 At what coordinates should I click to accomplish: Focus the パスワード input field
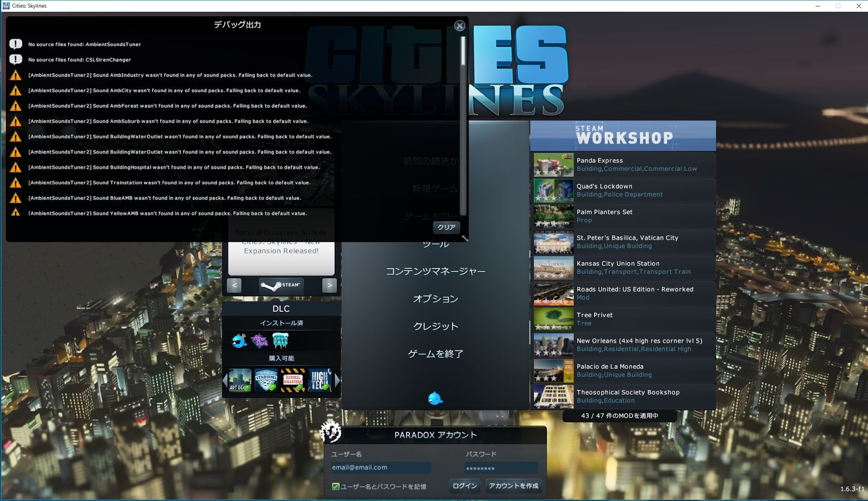[x=501, y=468]
